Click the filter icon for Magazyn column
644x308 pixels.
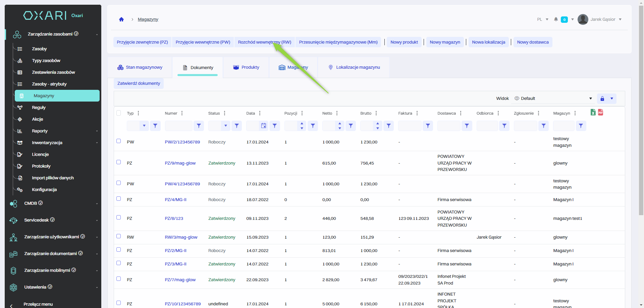point(581,126)
